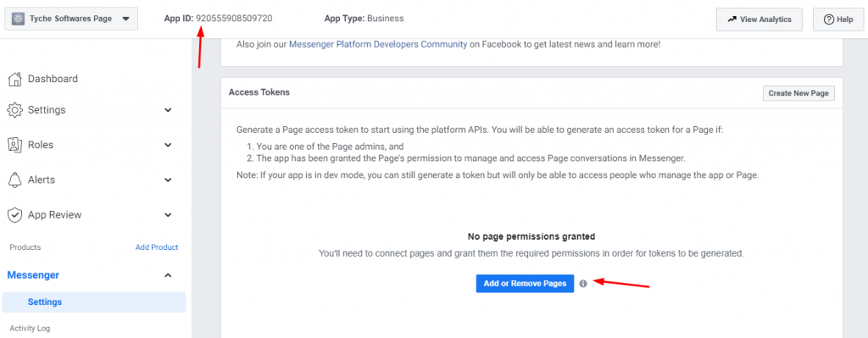Viewport: 868px width, 338px height.
Task: Click the Create New Page button
Action: [x=798, y=93]
